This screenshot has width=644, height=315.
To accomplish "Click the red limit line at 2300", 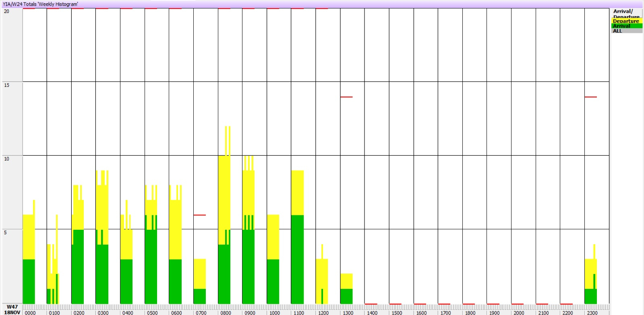I will (590, 97).
